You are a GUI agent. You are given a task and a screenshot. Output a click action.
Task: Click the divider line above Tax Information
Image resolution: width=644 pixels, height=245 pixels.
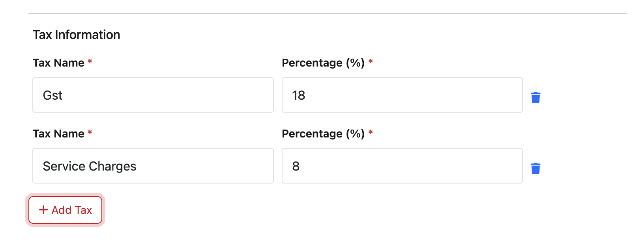pos(327,14)
